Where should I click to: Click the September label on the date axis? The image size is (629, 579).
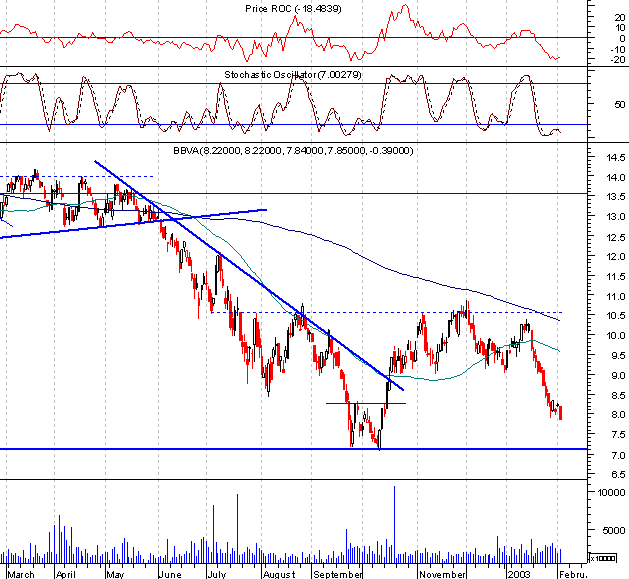(337, 574)
